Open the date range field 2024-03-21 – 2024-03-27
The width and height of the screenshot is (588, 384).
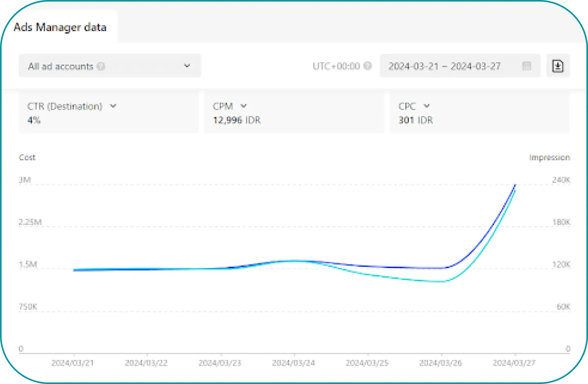point(460,66)
